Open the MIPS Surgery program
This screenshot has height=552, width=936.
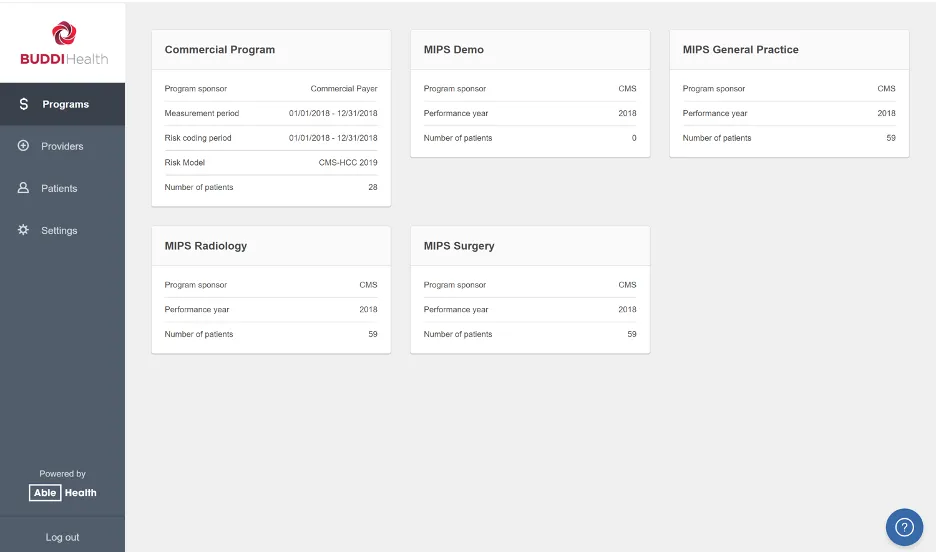459,246
